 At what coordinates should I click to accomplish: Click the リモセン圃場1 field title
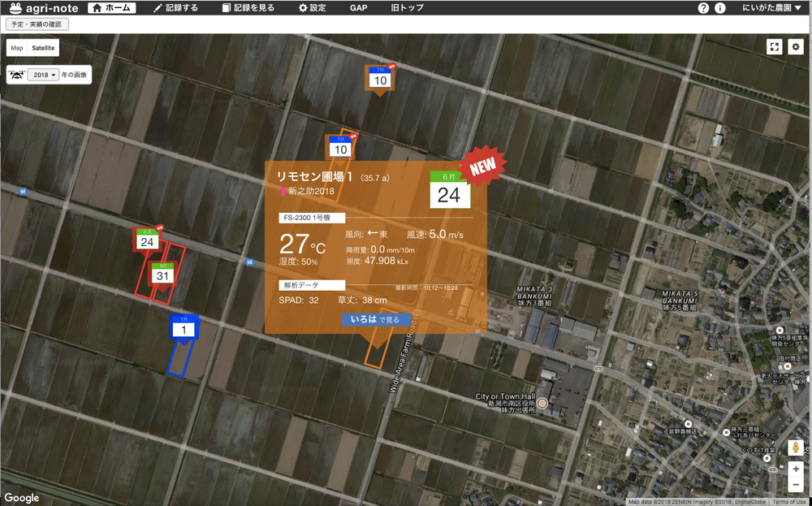click(x=315, y=176)
